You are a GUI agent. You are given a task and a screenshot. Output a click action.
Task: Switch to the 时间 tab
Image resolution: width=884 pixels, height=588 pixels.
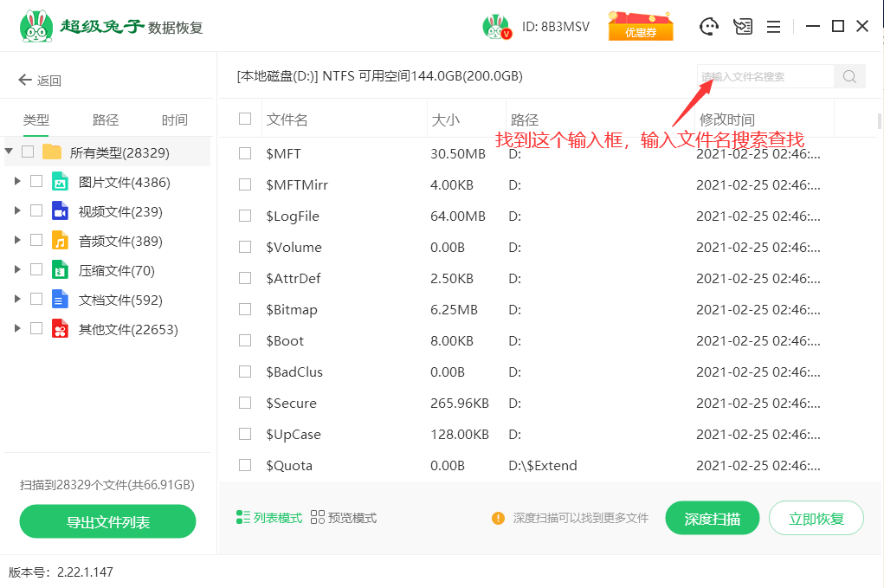point(174,120)
